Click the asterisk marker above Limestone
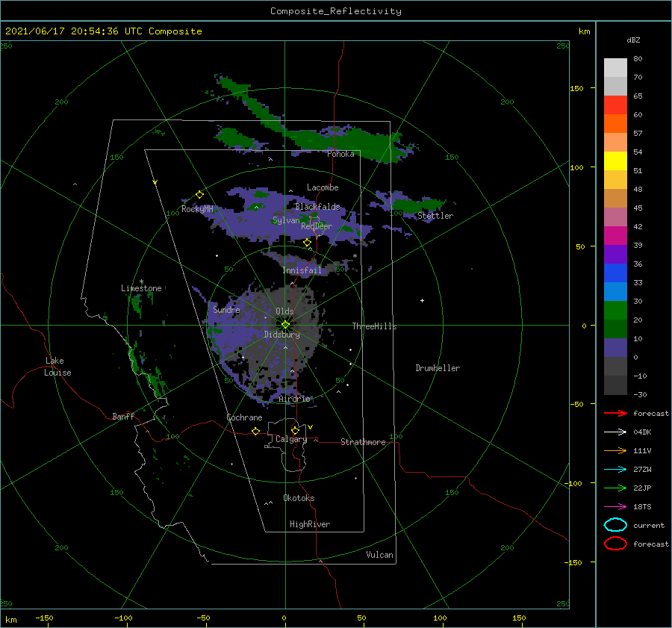Viewport: 672px width, 628px height. click(x=141, y=282)
